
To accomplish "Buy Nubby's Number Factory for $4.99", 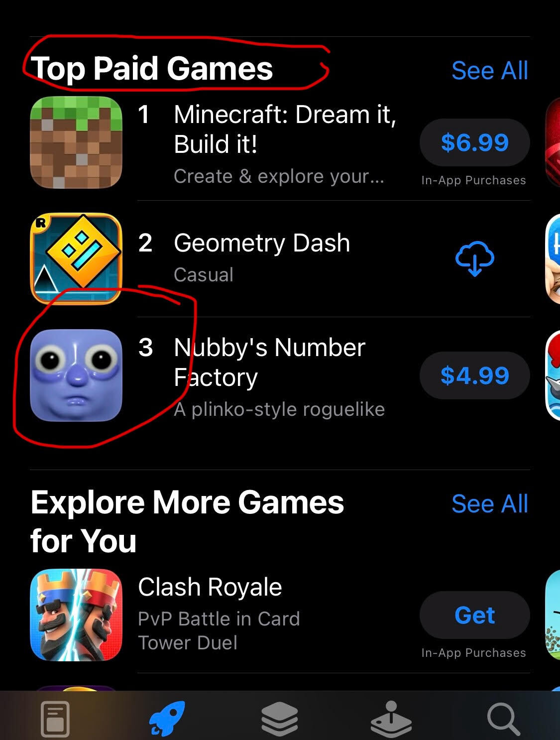I will 475,375.
